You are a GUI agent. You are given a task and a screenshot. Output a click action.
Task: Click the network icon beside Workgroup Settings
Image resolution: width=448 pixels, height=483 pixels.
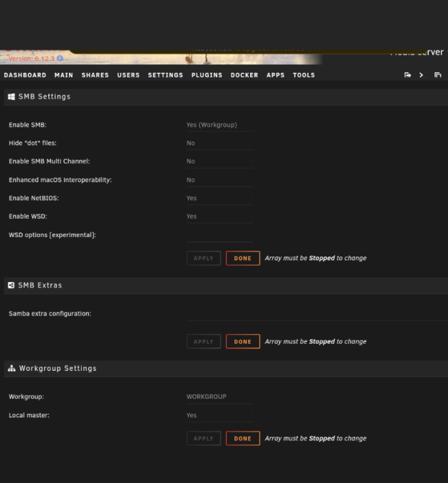point(12,368)
